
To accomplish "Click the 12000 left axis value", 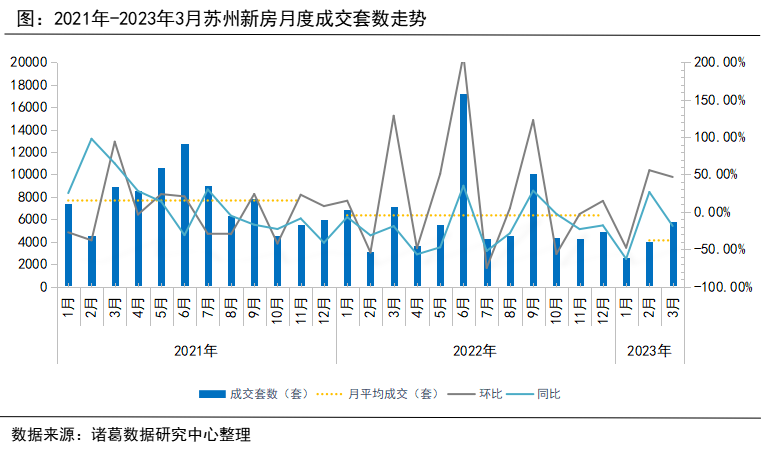I will (29, 152).
